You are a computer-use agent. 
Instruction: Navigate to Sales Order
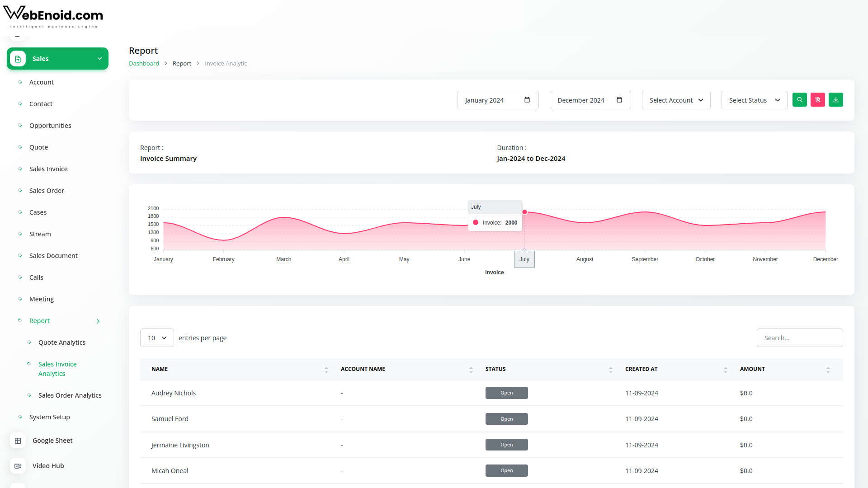47,191
